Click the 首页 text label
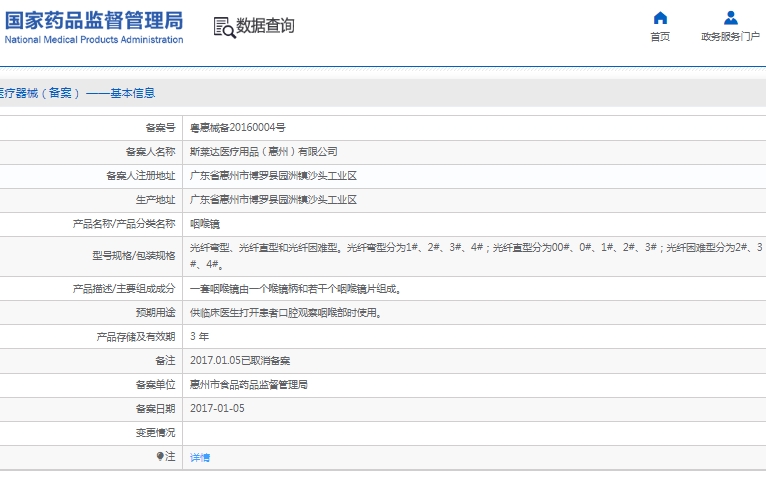 [660, 37]
